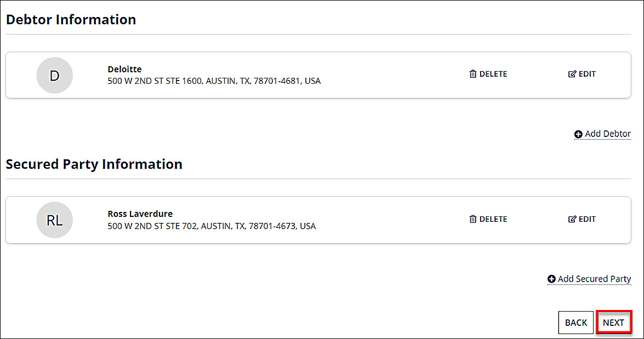
Task: Click the STE 1600 Austin address line
Action: [214, 81]
